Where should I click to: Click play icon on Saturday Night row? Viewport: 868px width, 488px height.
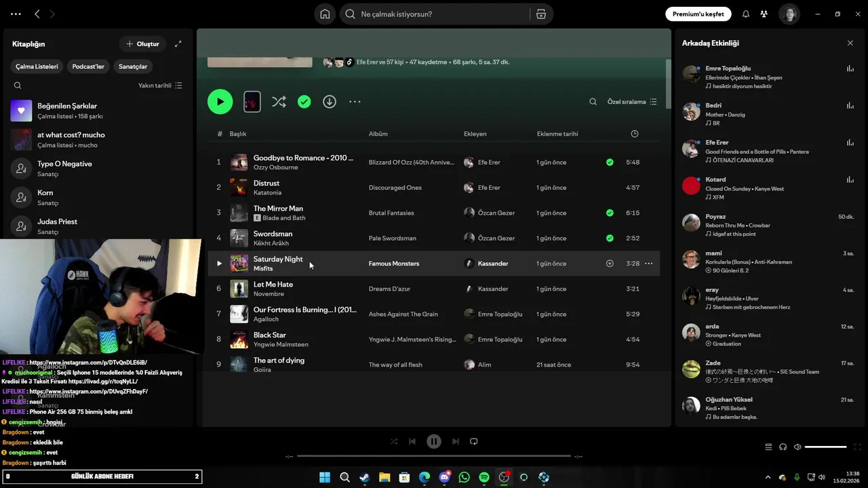click(219, 264)
